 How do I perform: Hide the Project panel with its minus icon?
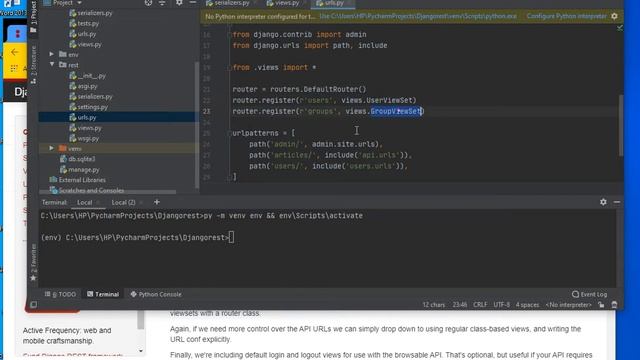click(193, 3)
